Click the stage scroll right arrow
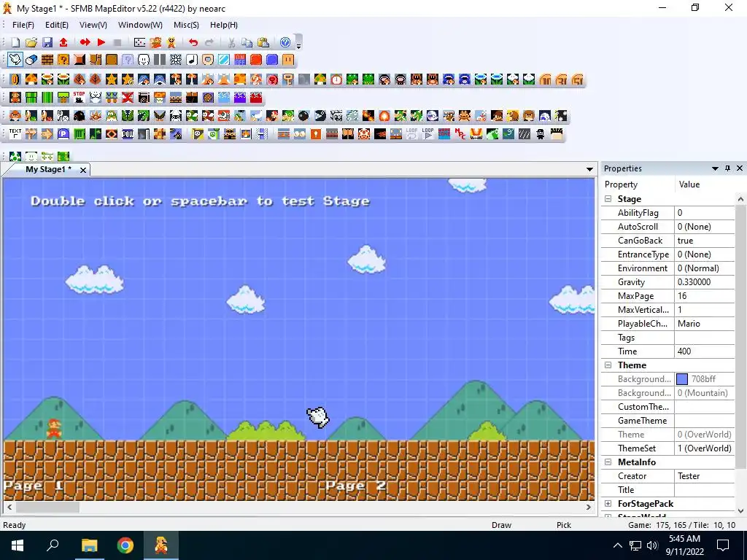 click(x=589, y=507)
